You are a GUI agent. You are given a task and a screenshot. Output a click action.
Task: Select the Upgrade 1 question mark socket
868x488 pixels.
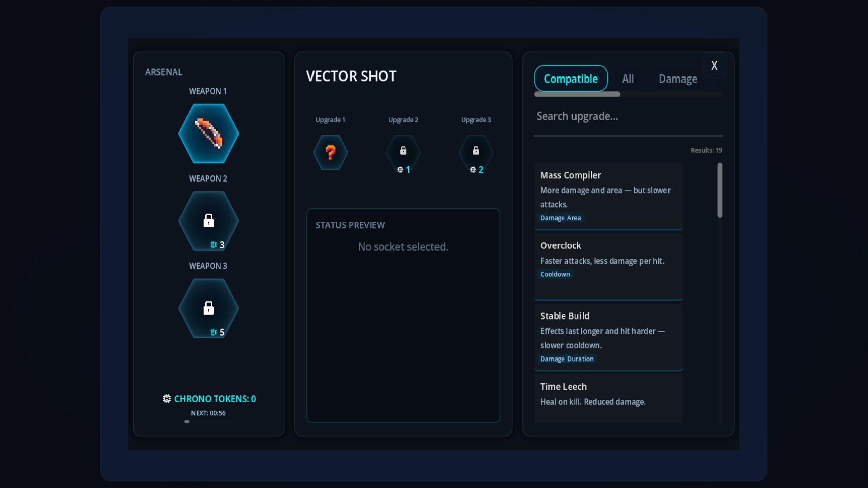[x=330, y=152]
